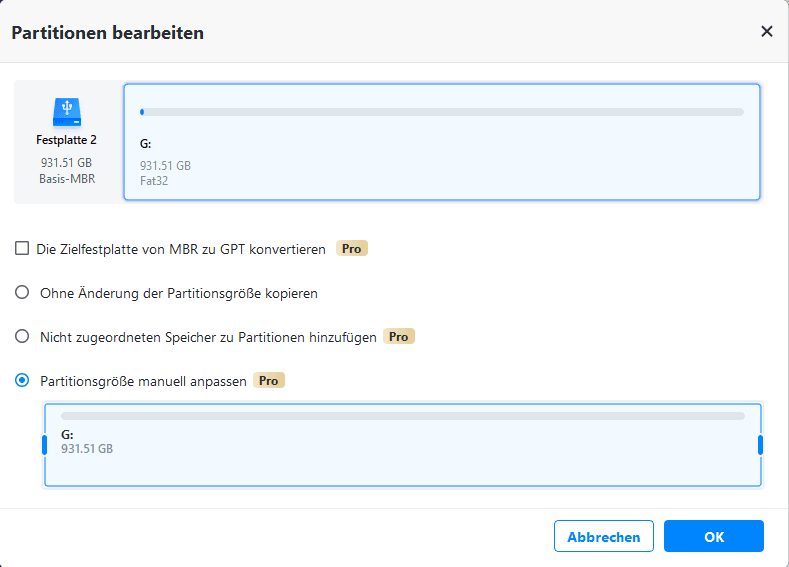789x567 pixels.
Task: Click the Festplatte 2 label text
Action: 66,140
